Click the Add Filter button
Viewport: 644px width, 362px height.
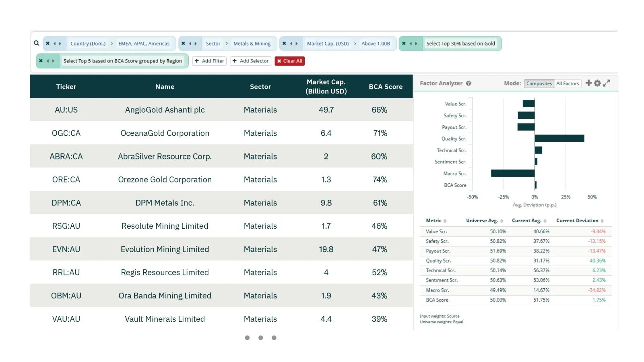(209, 61)
